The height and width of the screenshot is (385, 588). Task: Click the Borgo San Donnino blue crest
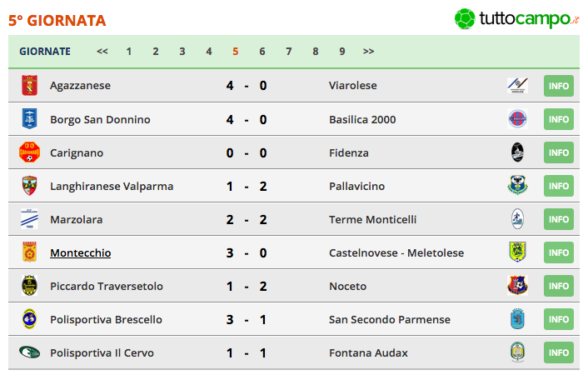click(30, 119)
